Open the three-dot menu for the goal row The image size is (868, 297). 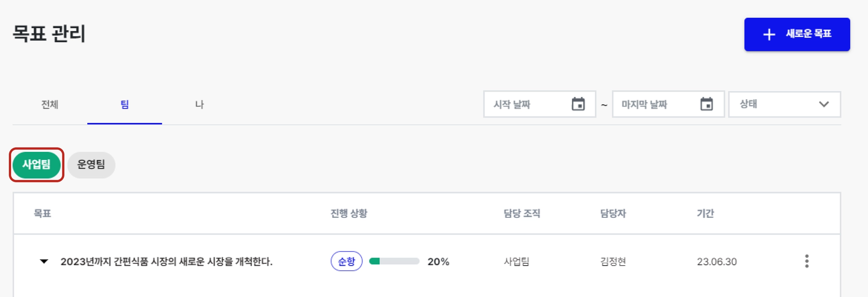click(807, 261)
